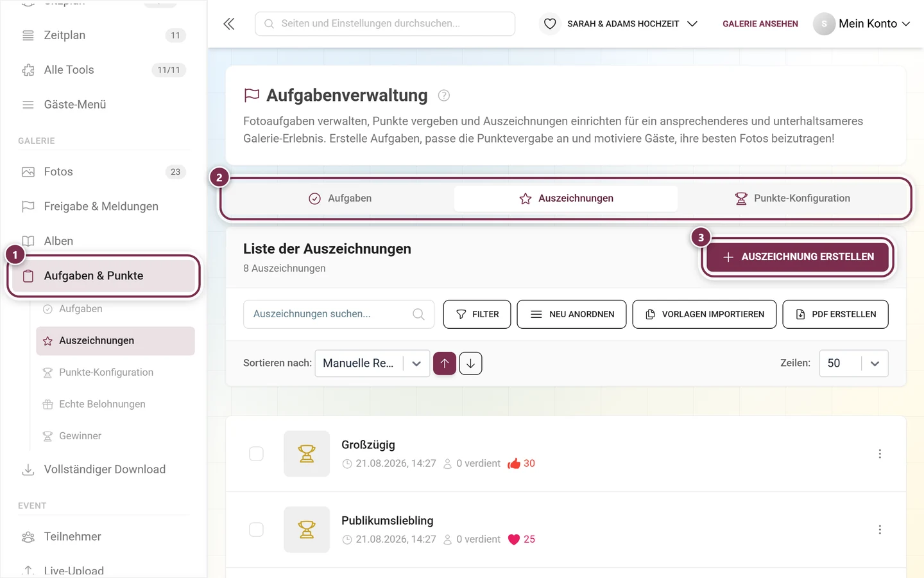This screenshot has width=924, height=578.
Task: Click the account avatar labeled S
Action: coord(824,24)
